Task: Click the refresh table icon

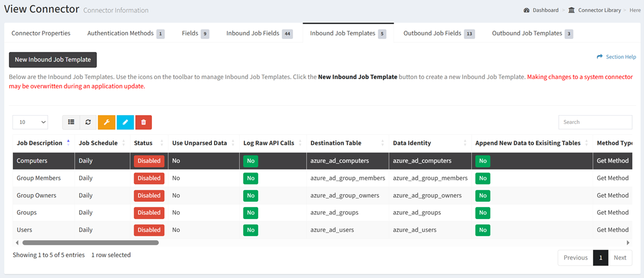Action: pos(88,122)
